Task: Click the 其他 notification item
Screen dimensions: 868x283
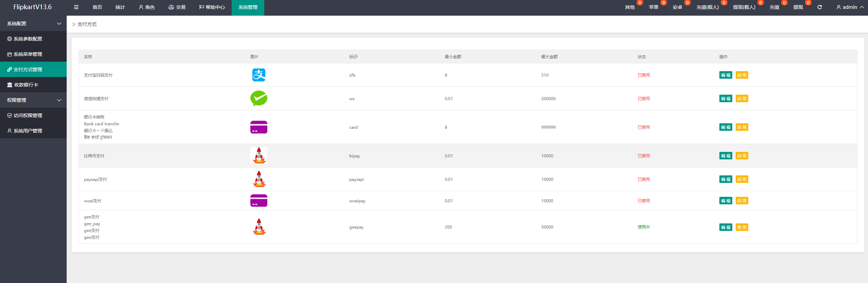Action: (x=630, y=7)
